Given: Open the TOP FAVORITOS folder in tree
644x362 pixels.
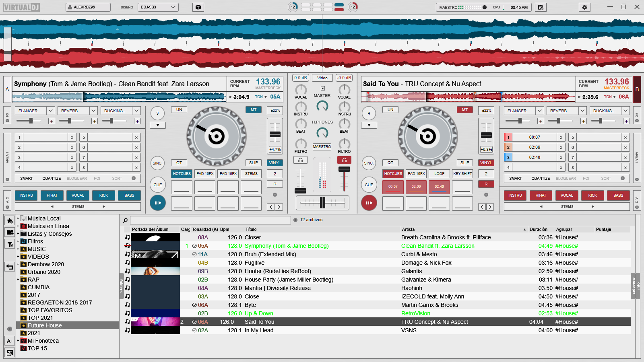Looking at the screenshot, I should tap(50, 310).
